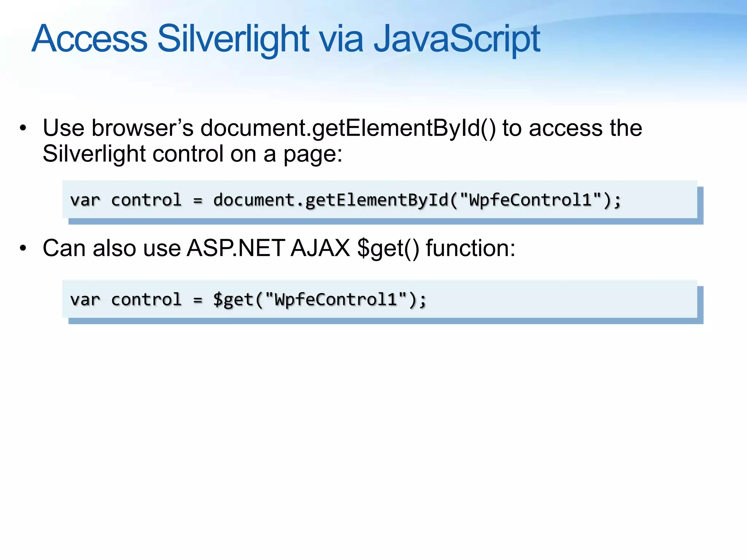Screen dimensions: 747x560
Task: Click the text 'Silverlight control on a page:'
Action: pyautogui.click(x=193, y=154)
